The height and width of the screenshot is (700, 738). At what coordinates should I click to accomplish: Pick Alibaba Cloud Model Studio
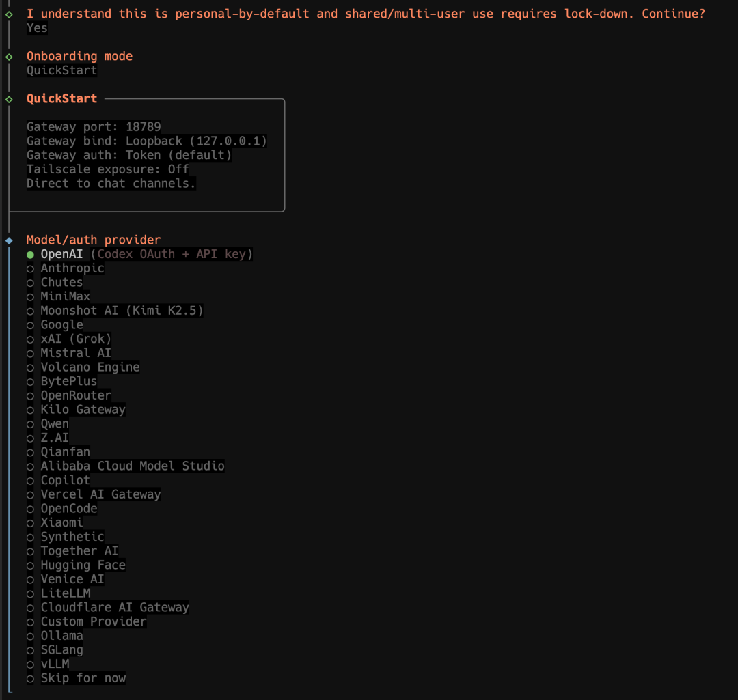(132, 466)
